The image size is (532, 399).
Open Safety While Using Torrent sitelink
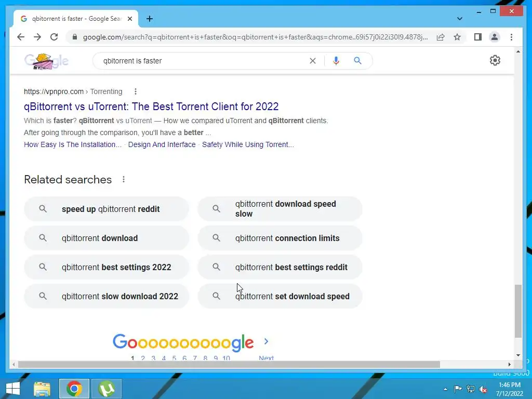click(x=248, y=144)
